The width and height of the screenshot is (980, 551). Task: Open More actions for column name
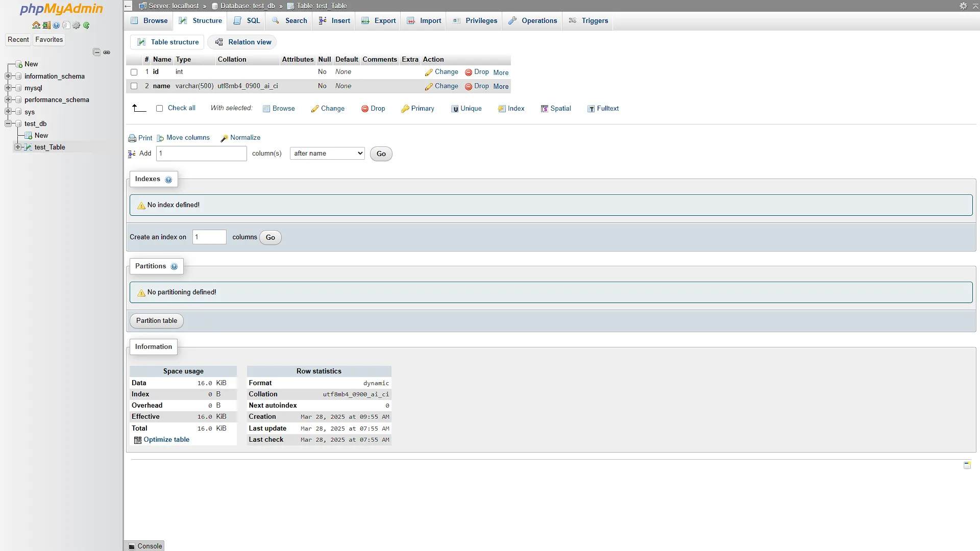coord(501,87)
